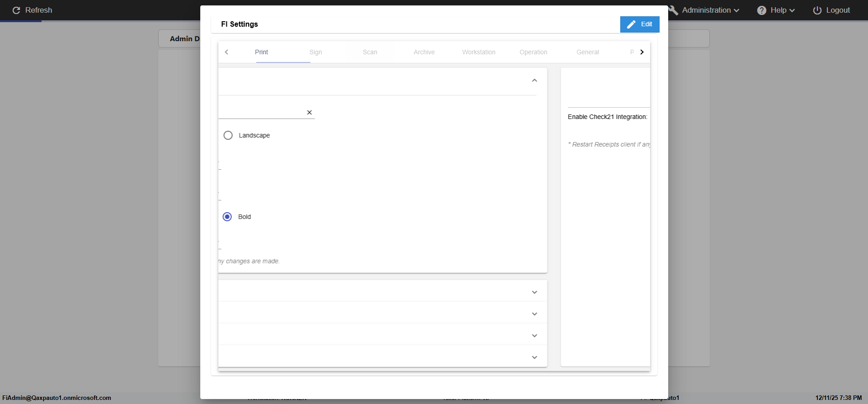Switch to the Sign tab
This screenshot has width=868, height=404.
pos(316,52)
